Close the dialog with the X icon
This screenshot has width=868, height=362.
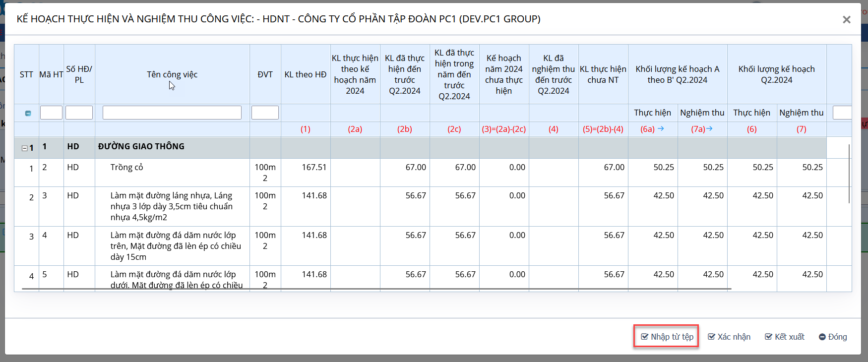pos(846,20)
